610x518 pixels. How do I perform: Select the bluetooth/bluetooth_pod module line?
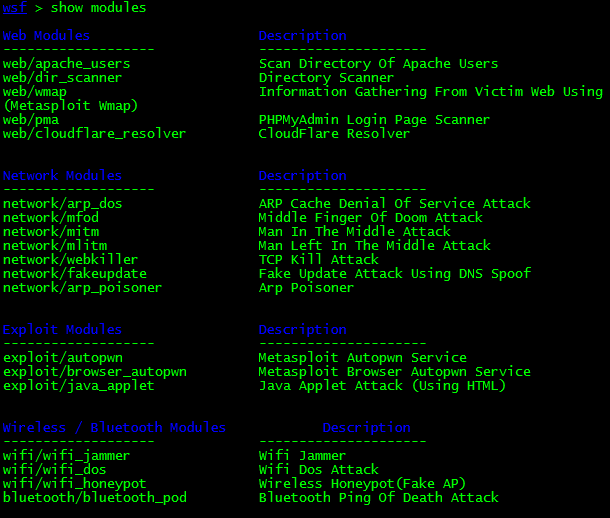pos(95,498)
